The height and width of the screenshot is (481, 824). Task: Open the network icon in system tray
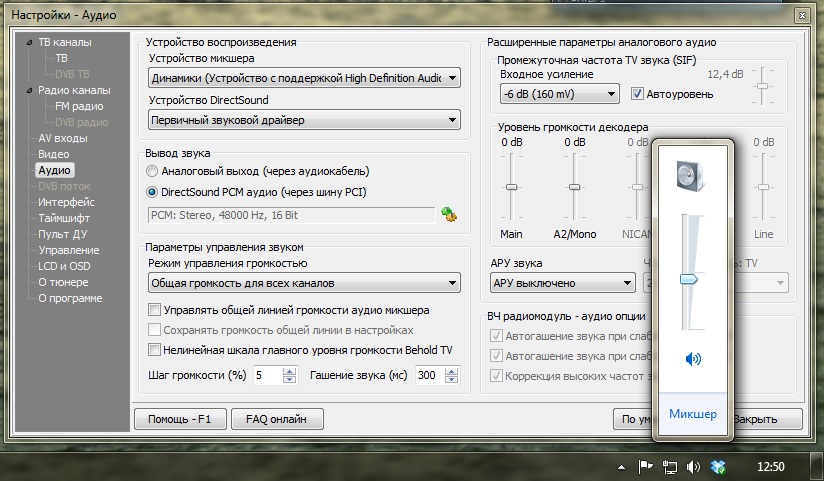[669, 467]
